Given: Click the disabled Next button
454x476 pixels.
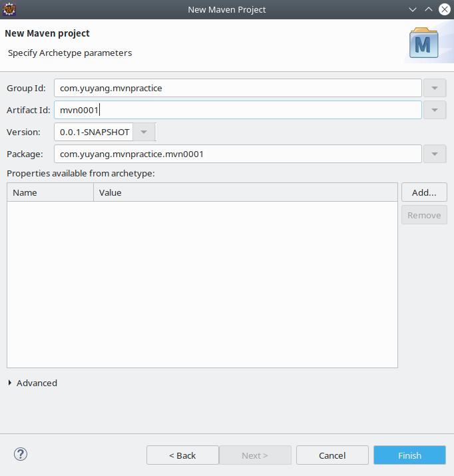Looking at the screenshot, I should point(255,455).
